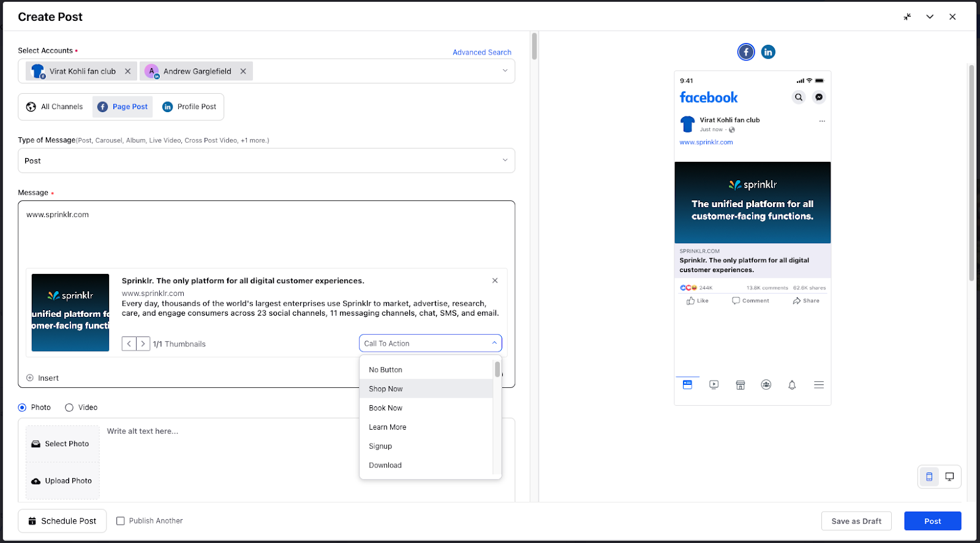The image size is (980, 543).
Task: Switch to desktop preview mode
Action: (x=949, y=477)
